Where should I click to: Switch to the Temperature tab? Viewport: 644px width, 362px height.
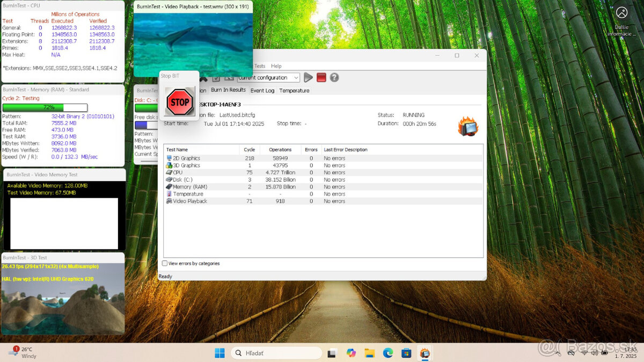click(294, 90)
